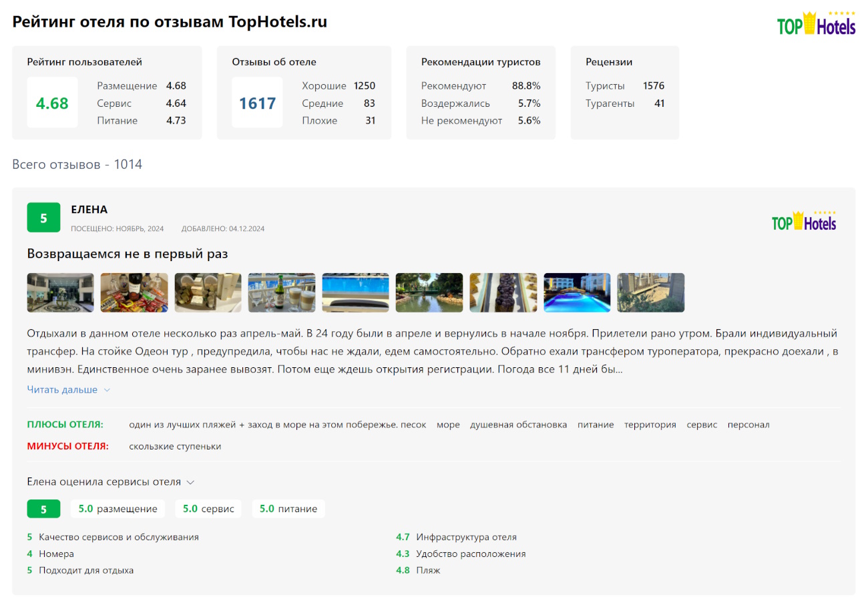The image size is (868, 597).
Task: Click the скользкие ступеньки minus tag
Action: tap(175, 446)
